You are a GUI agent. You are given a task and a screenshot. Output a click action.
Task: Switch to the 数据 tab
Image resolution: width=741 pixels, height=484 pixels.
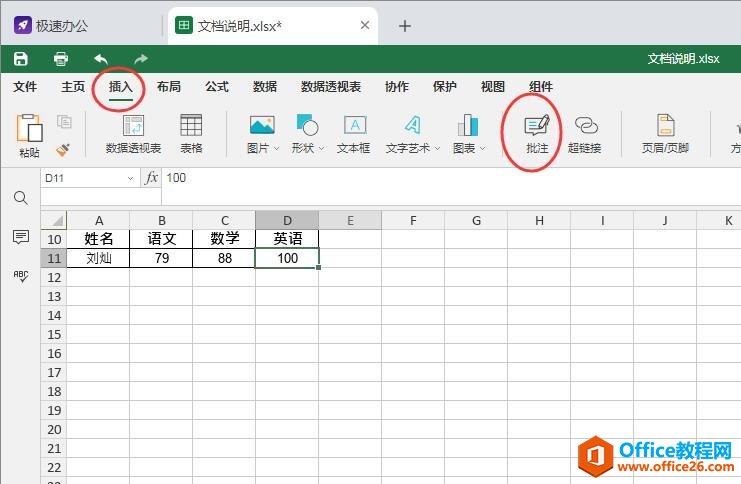[x=265, y=86]
